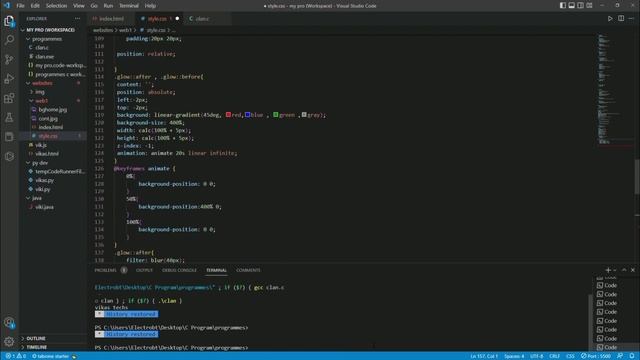This screenshot has height=360, width=640.
Task: Open the Explorer view in activity bar
Action: coord(9,21)
